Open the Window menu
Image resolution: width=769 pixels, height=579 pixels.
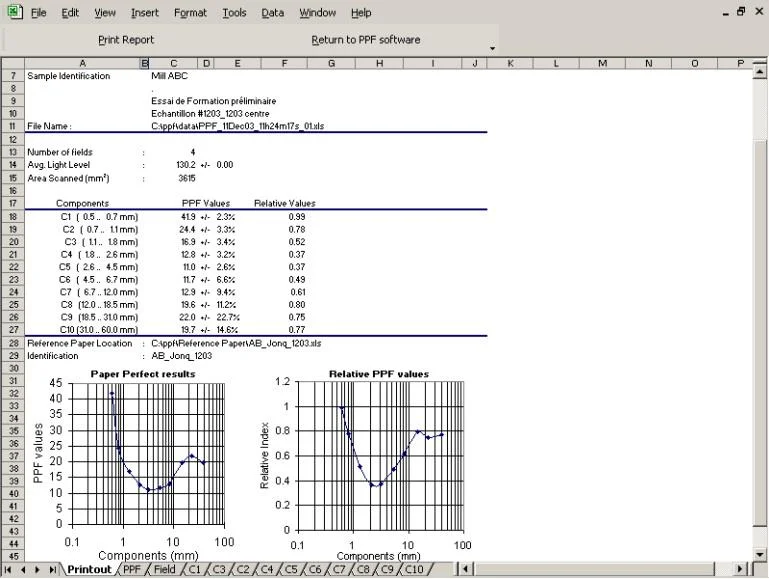tap(318, 13)
